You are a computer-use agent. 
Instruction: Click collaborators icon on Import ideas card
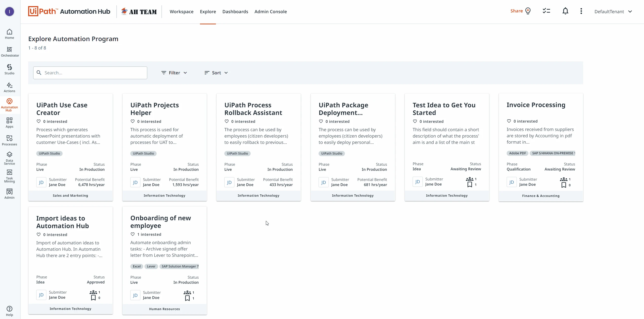[93, 292]
